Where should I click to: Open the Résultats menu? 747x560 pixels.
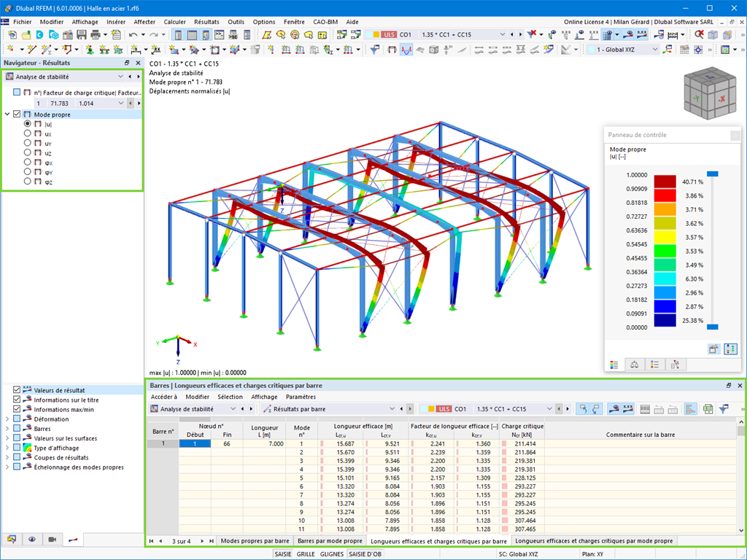[206, 22]
